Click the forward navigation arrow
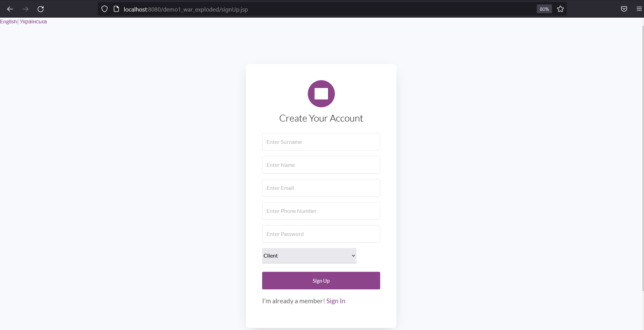 (x=25, y=9)
